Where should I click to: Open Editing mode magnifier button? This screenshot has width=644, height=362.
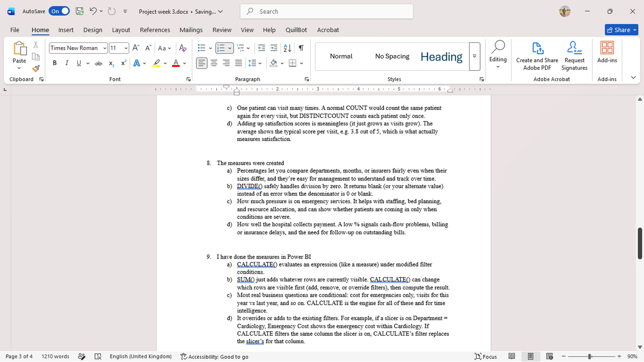click(x=499, y=54)
